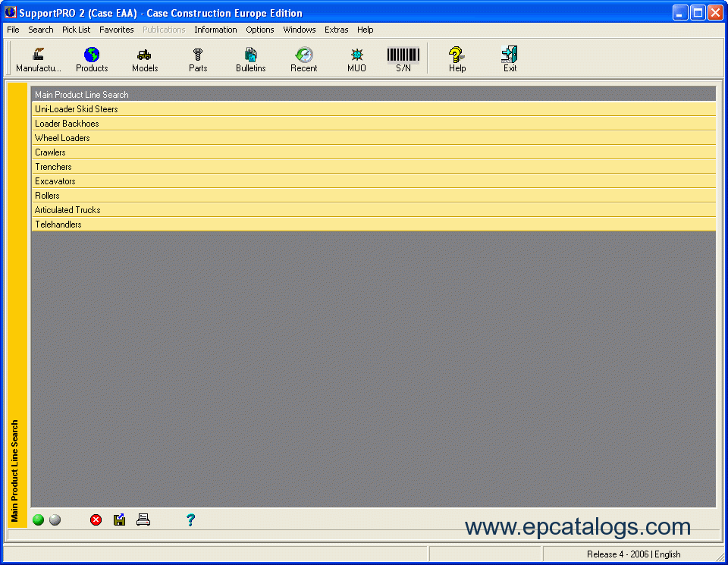Select Articulated Trucks product line
Viewport: 728px width, 565px height.
374,210
